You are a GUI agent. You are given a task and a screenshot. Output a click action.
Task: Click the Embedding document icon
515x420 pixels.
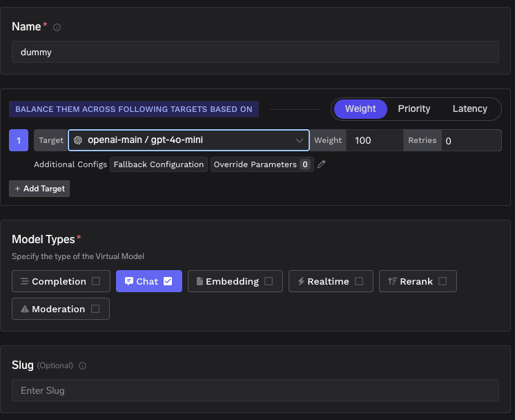click(x=200, y=281)
